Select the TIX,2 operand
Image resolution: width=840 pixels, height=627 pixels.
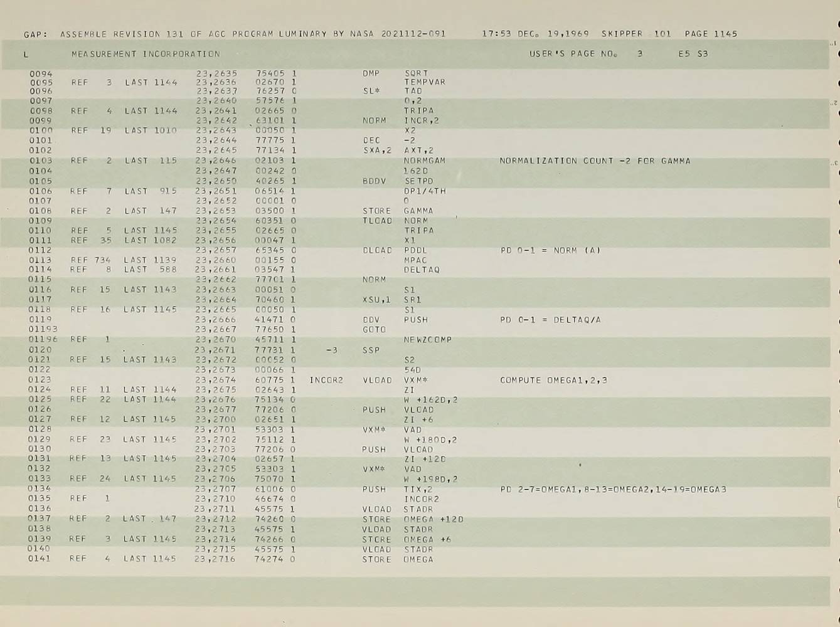418,489
